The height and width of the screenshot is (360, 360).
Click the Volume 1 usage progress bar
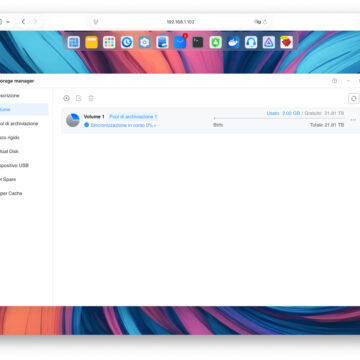(x=279, y=118)
